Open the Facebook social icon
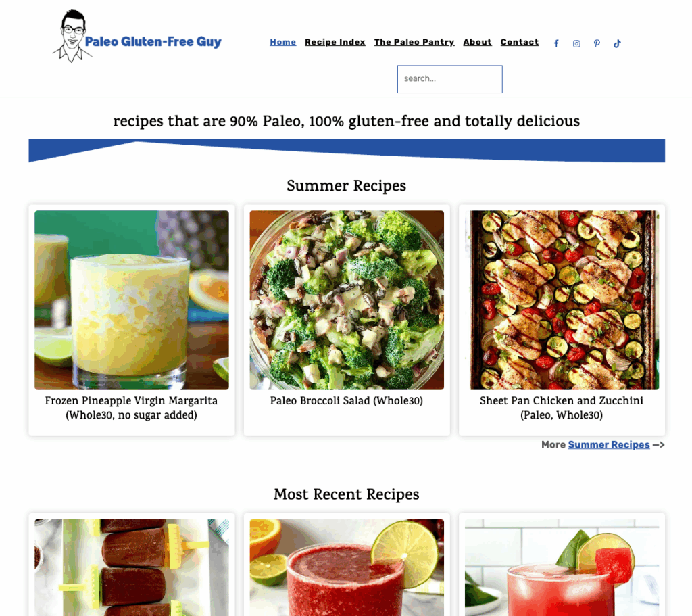The width and height of the screenshot is (692, 616). tap(556, 43)
